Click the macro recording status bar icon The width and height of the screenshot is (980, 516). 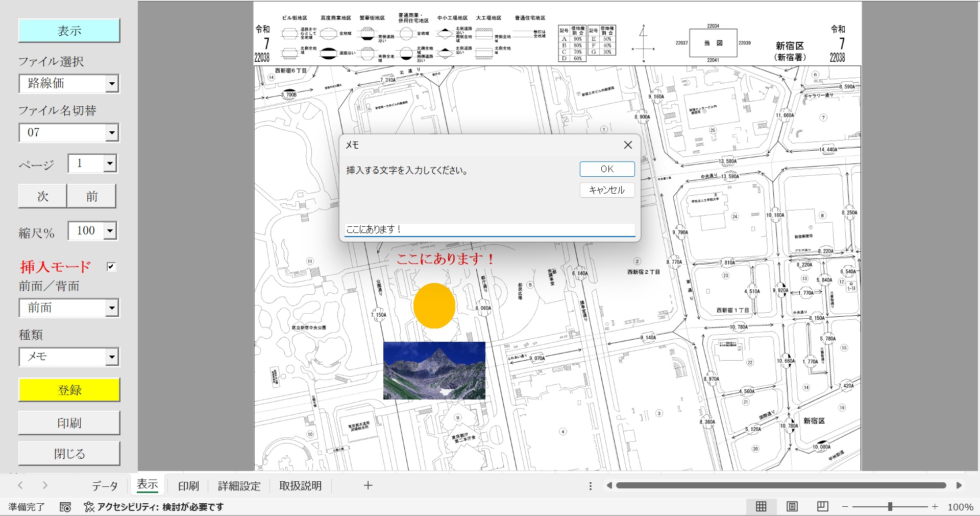click(65, 507)
